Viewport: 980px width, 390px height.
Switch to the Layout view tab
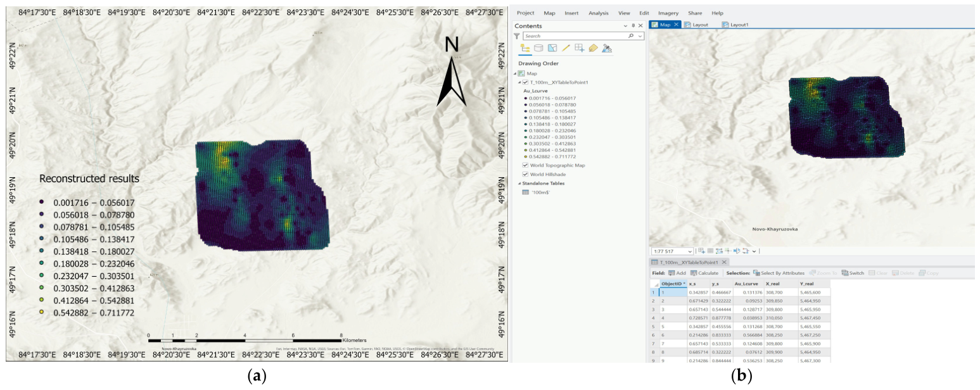point(695,25)
